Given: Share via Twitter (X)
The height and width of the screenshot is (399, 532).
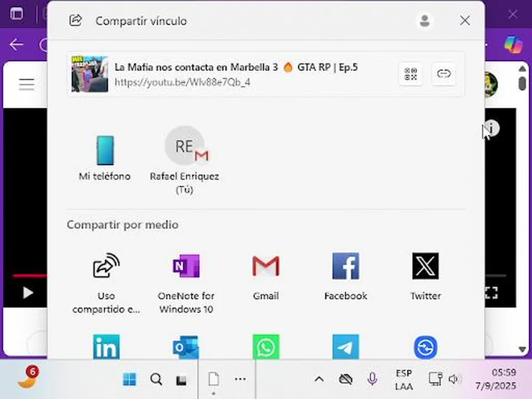Looking at the screenshot, I should (426, 277).
